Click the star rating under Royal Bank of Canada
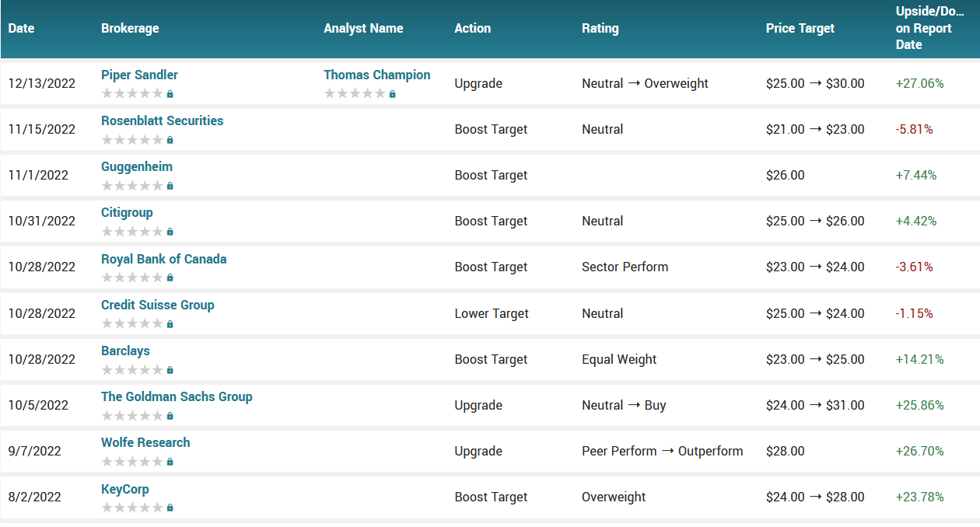980x527 pixels. [132, 277]
